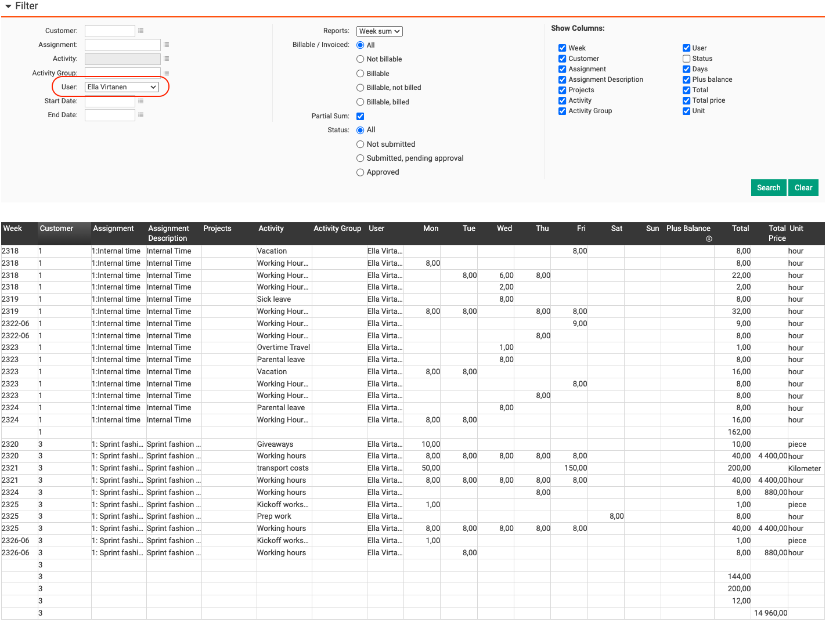Image resolution: width=840 pixels, height=622 pixels.
Task: Click the Search button
Action: pos(768,188)
